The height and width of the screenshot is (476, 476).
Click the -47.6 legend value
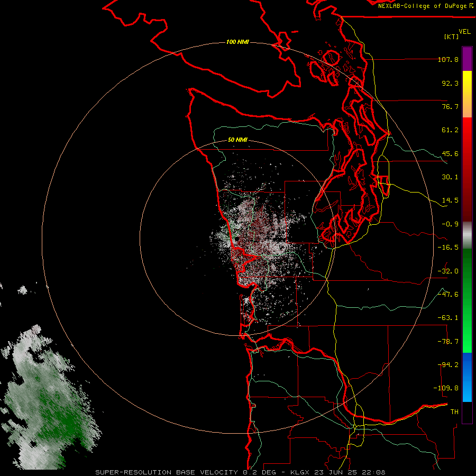tap(448, 295)
